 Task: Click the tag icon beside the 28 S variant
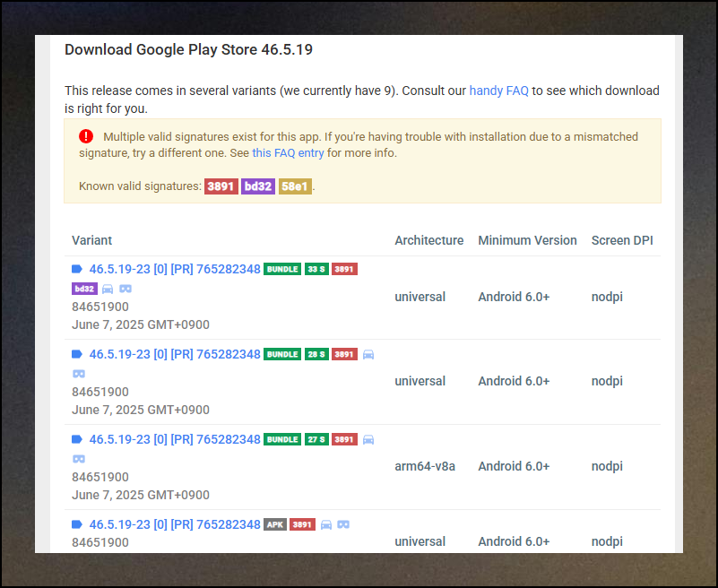77,354
